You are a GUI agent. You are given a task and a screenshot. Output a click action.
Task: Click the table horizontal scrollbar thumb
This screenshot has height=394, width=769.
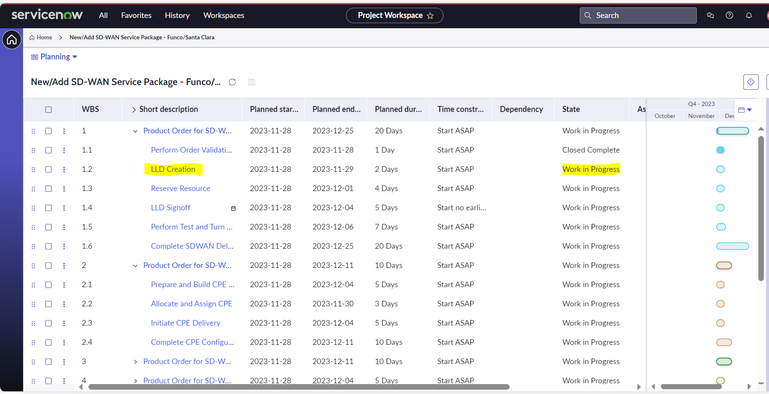click(x=299, y=387)
